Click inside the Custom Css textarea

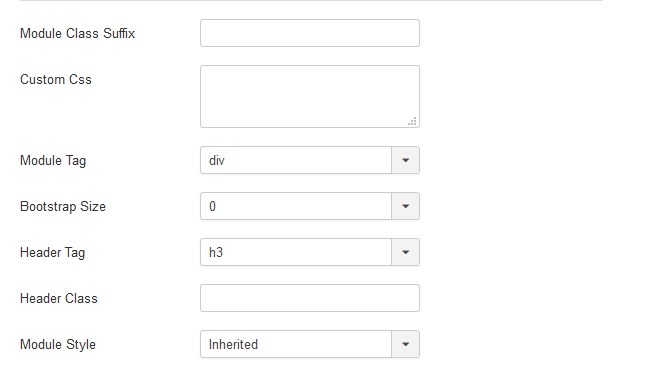310,96
